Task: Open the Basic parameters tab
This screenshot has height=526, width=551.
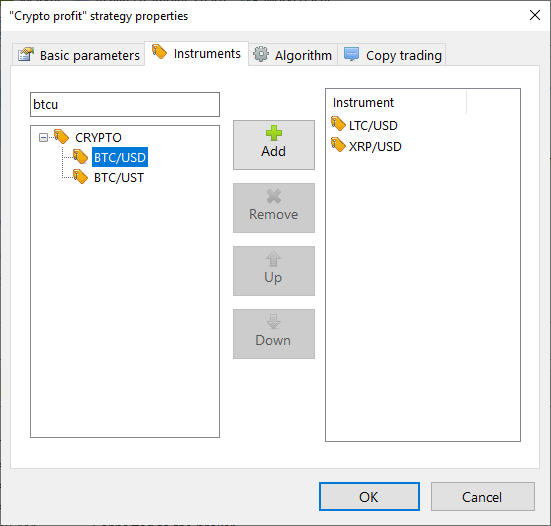Action: coord(79,55)
